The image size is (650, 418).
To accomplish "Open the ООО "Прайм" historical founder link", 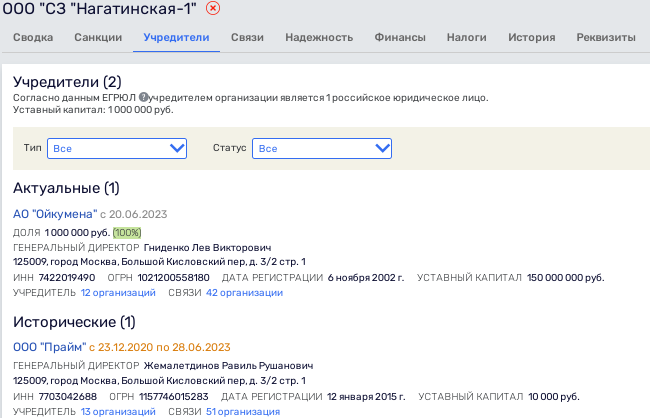I will 50,347.
